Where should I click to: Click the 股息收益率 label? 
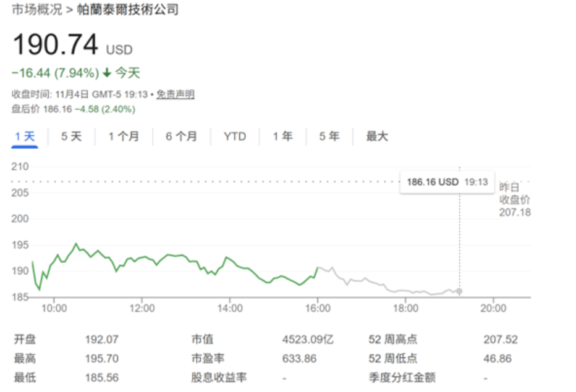(x=219, y=378)
